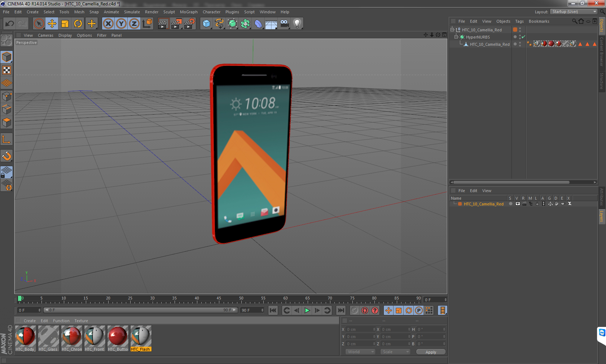Toggle the coordinate system icon

(147, 24)
